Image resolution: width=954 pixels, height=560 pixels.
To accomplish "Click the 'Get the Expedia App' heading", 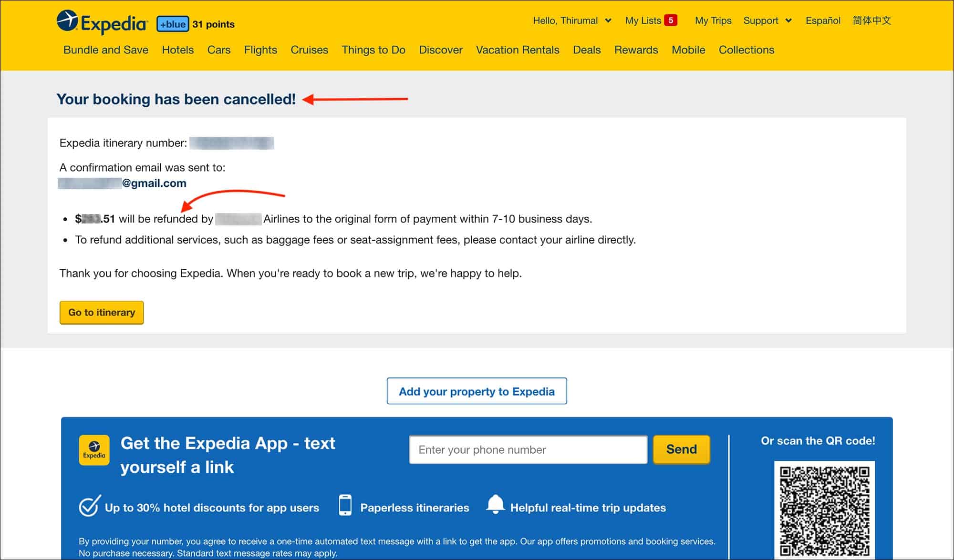I will (228, 455).
